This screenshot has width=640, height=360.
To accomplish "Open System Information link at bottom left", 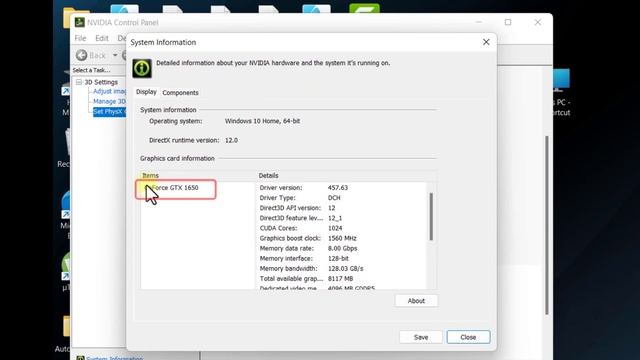I will pos(114,358).
